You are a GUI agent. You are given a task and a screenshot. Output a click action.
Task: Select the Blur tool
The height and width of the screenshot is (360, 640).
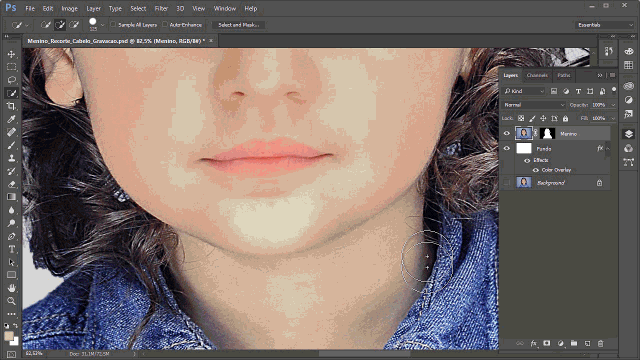11,210
